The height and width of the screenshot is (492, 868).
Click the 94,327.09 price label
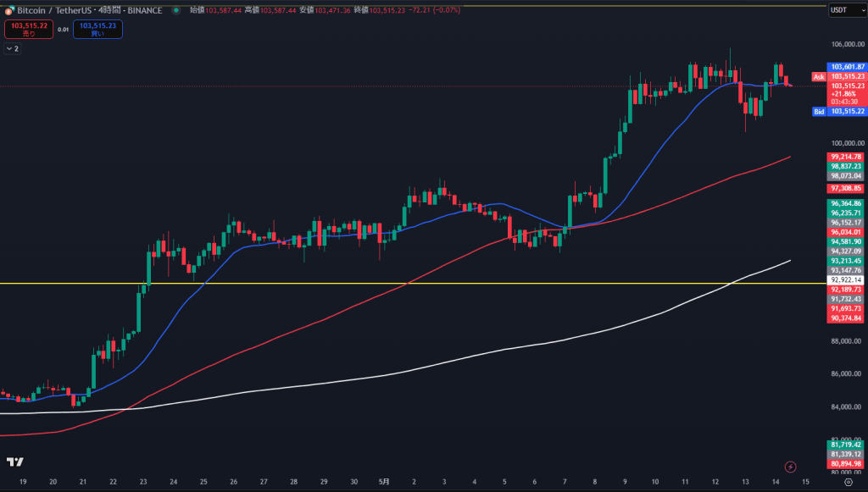tap(847, 252)
